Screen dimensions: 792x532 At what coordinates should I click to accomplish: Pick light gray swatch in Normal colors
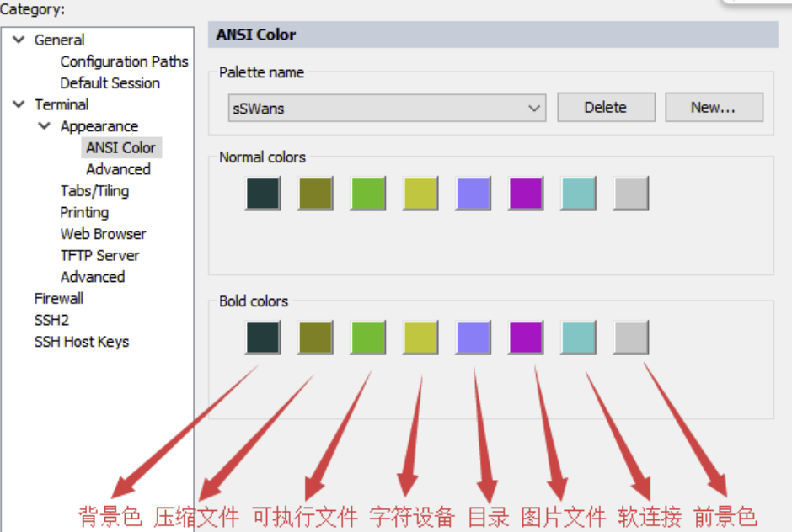(631, 194)
